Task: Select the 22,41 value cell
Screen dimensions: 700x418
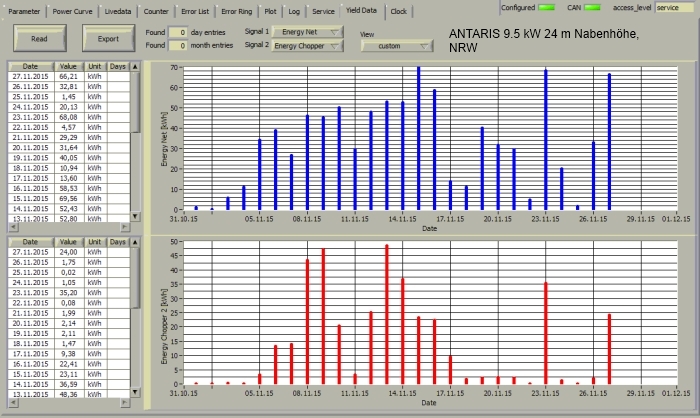Action: point(68,364)
